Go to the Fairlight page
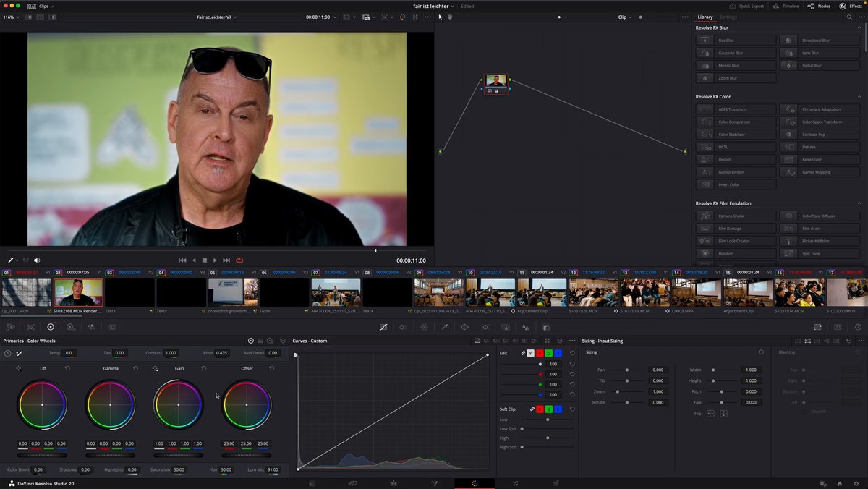The width and height of the screenshot is (868, 489). pos(515,483)
